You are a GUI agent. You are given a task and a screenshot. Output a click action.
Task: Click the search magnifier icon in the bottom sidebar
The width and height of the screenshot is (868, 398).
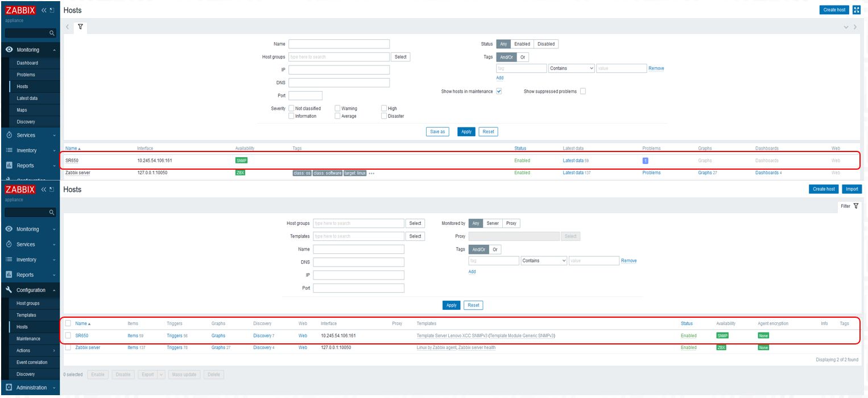tap(52, 212)
